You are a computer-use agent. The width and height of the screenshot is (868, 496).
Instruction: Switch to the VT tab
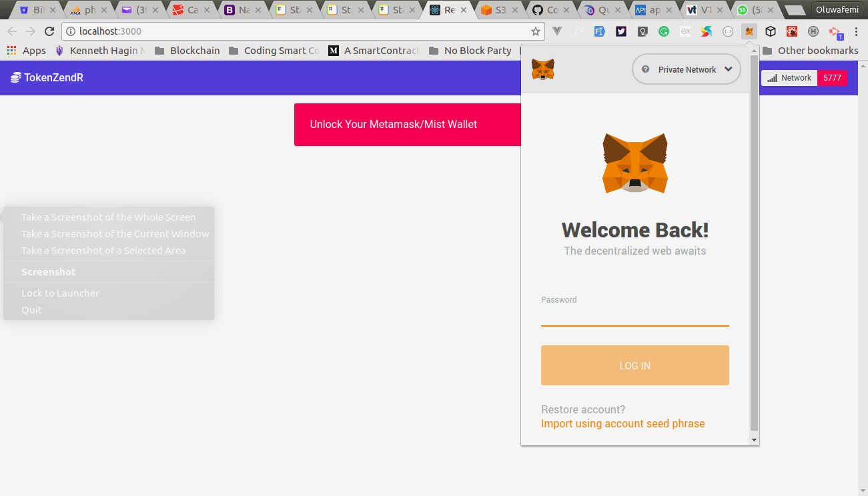click(x=707, y=10)
